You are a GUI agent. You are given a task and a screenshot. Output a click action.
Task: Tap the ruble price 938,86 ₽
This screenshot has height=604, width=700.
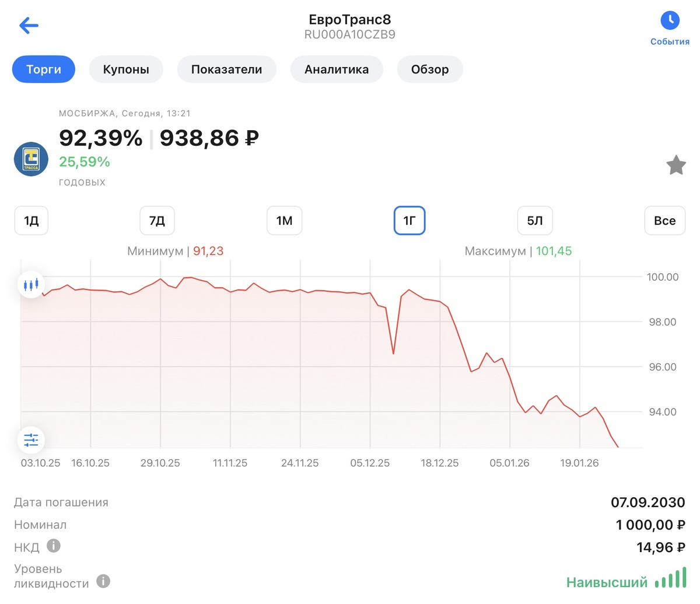tap(209, 138)
